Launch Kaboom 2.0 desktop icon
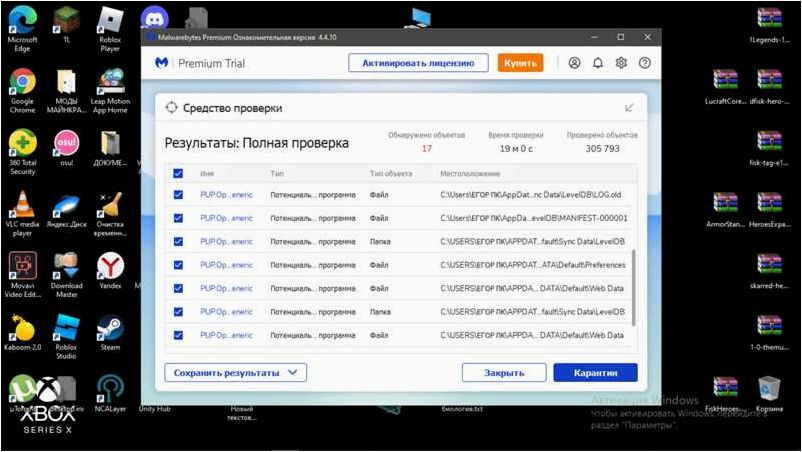 [22, 332]
